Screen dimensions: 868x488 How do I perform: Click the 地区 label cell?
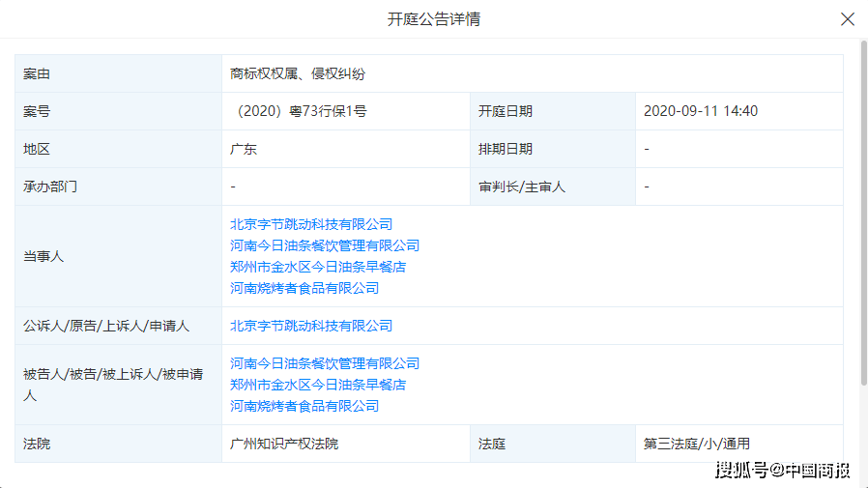coord(119,149)
